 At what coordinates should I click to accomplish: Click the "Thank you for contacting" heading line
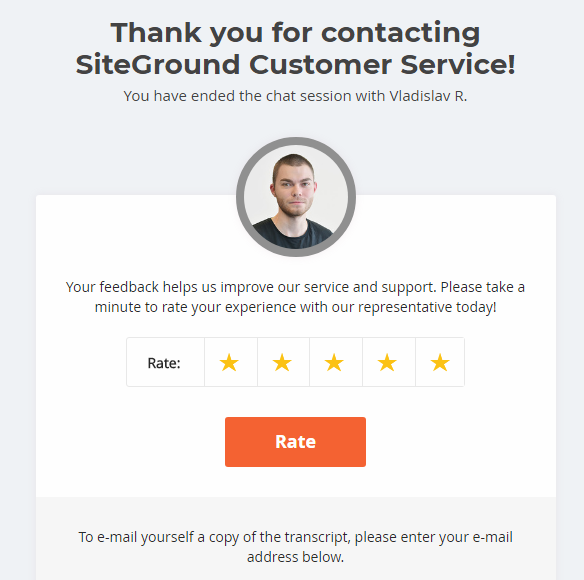[295, 33]
